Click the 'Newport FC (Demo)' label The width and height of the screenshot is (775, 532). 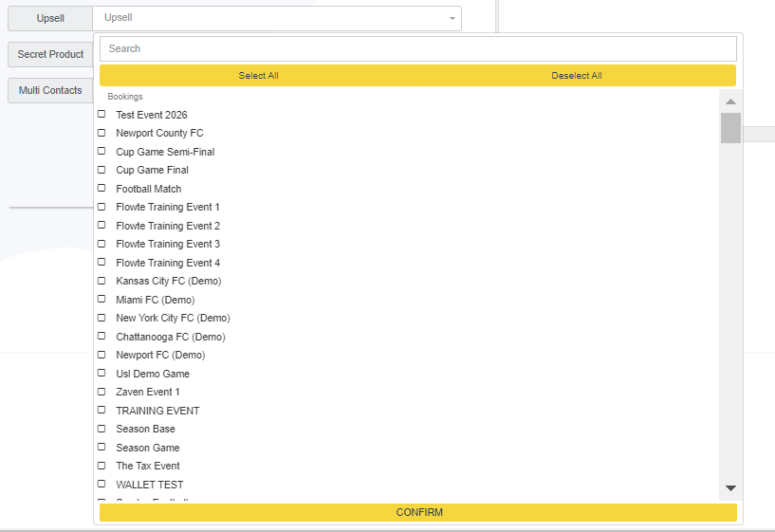point(160,356)
